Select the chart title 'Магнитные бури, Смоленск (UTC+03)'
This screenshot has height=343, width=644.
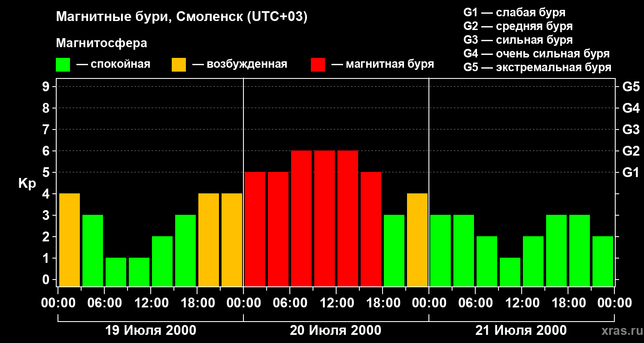pyautogui.click(x=182, y=17)
